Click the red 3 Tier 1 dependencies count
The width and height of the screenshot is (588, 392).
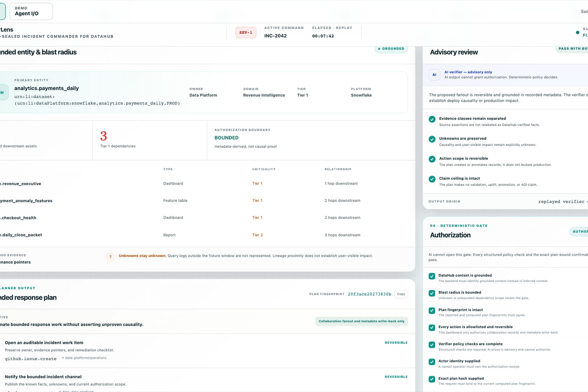[x=103, y=136]
